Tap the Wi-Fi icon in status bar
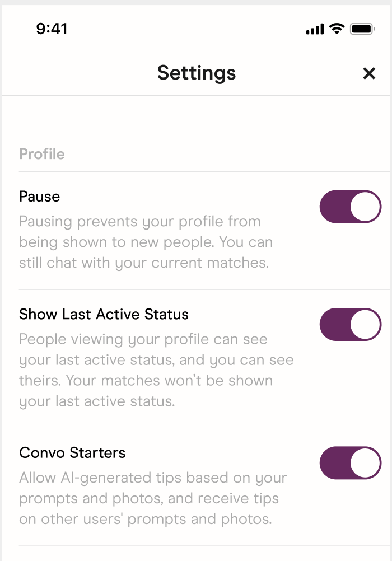This screenshot has height=561, width=392. coord(337,29)
